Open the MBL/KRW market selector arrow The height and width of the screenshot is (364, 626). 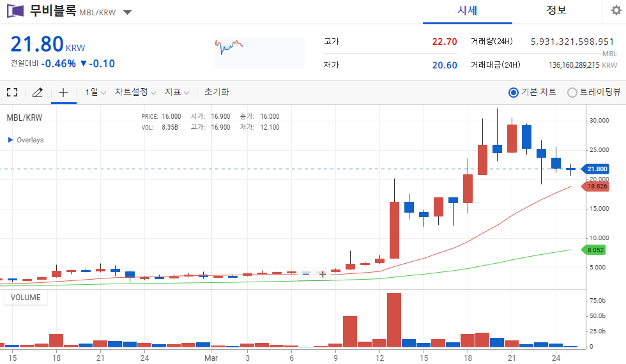point(127,12)
